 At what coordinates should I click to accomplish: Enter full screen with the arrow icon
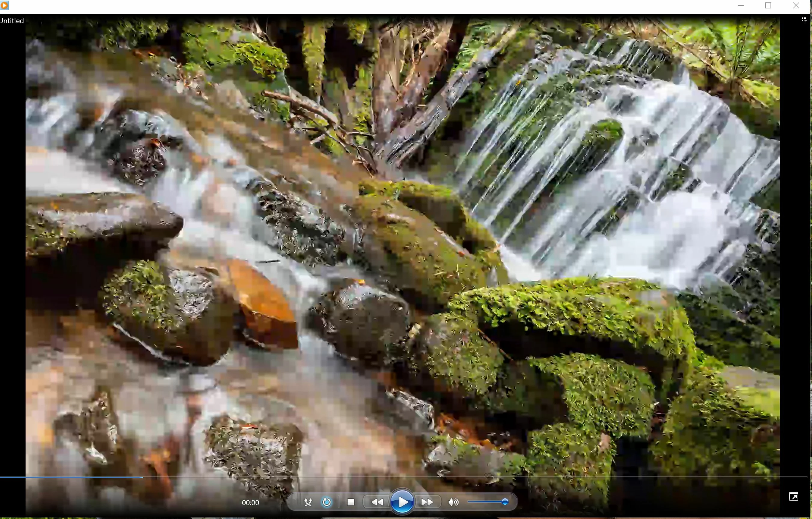pos(793,496)
